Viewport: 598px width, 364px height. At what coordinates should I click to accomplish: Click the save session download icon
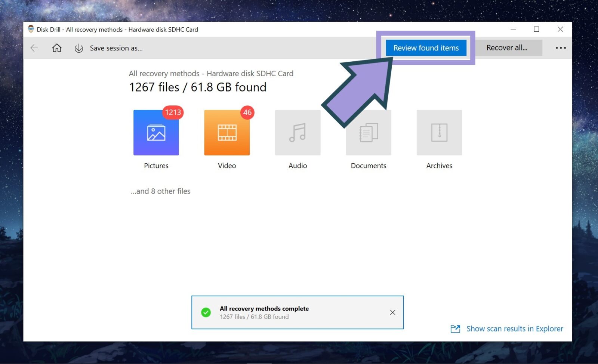click(79, 48)
